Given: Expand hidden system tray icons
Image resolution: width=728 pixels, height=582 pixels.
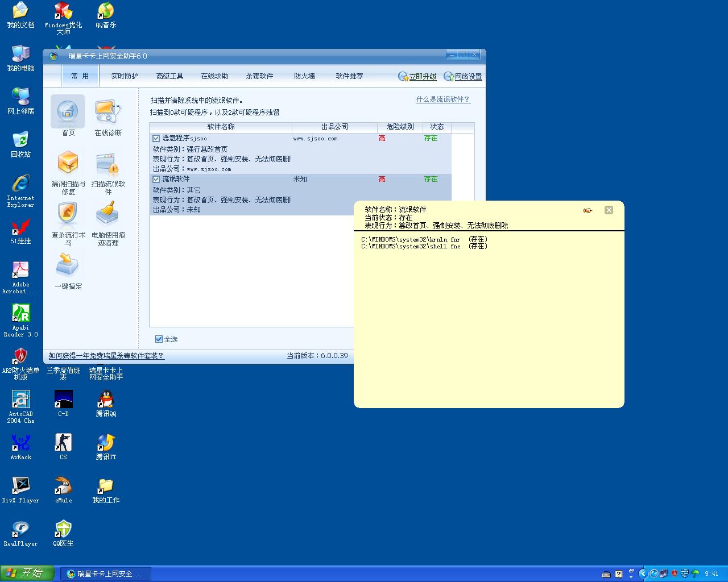Looking at the screenshot, I should (643, 574).
